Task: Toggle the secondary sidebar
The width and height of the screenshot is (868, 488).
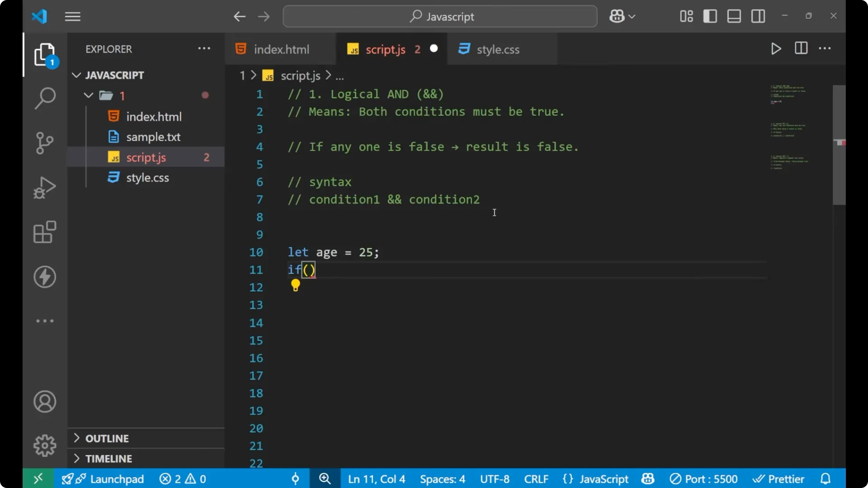Action: (758, 16)
